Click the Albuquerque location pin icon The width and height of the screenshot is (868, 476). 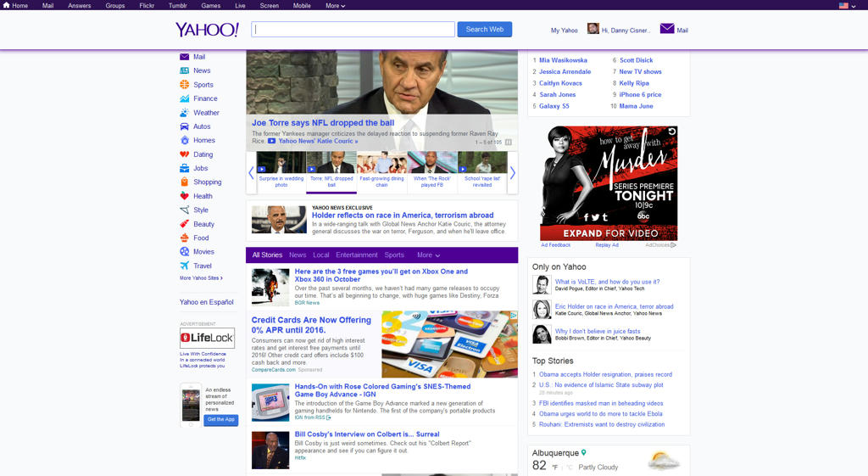click(583, 453)
